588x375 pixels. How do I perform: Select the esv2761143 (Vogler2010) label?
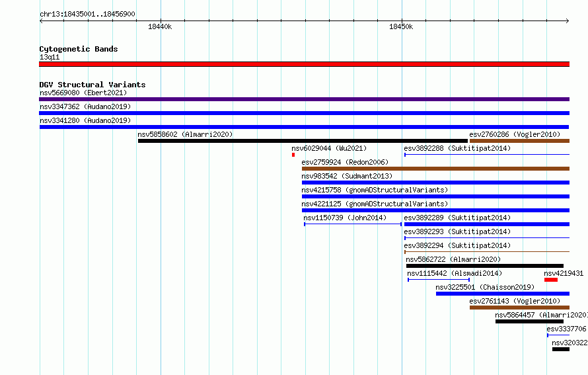tap(515, 301)
